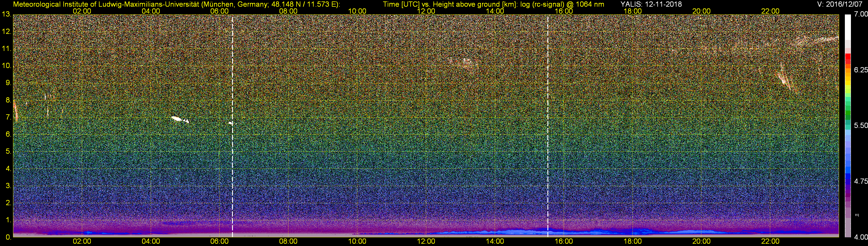Click the bottom axis '08:00' time label
Screen dimensions: 868x246
click(x=288, y=241)
